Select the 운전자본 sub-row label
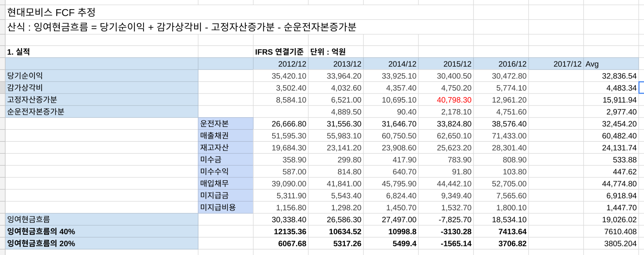The width and height of the screenshot is (644, 255). pos(226,124)
